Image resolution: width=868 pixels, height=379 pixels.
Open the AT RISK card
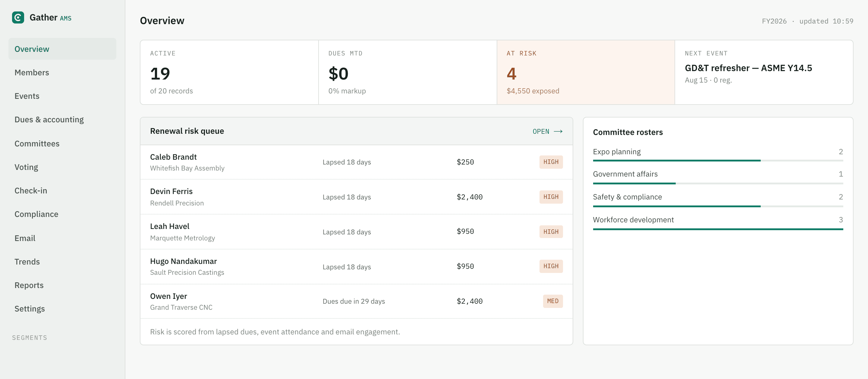[x=586, y=72]
